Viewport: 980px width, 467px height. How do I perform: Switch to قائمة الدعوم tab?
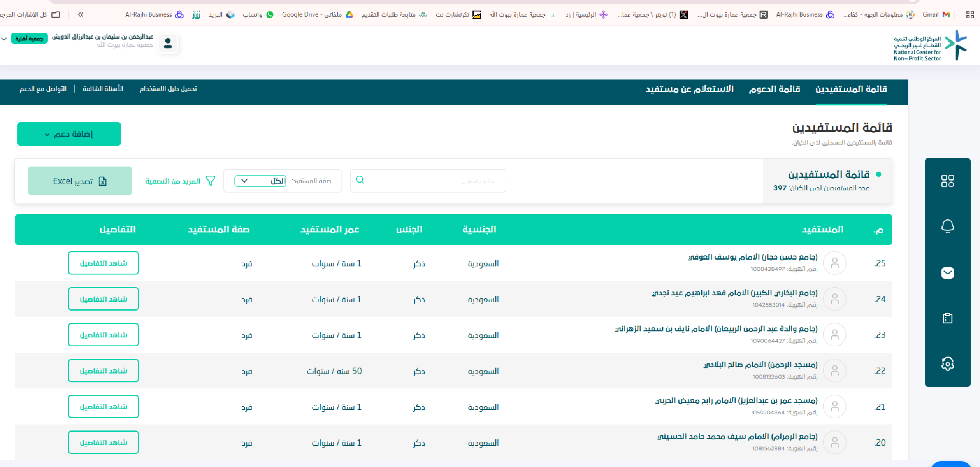point(775,89)
